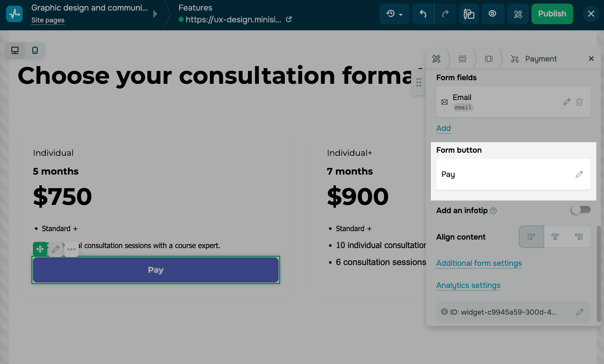
Task: Click the move handle on the Pay widget
Action: (40, 249)
